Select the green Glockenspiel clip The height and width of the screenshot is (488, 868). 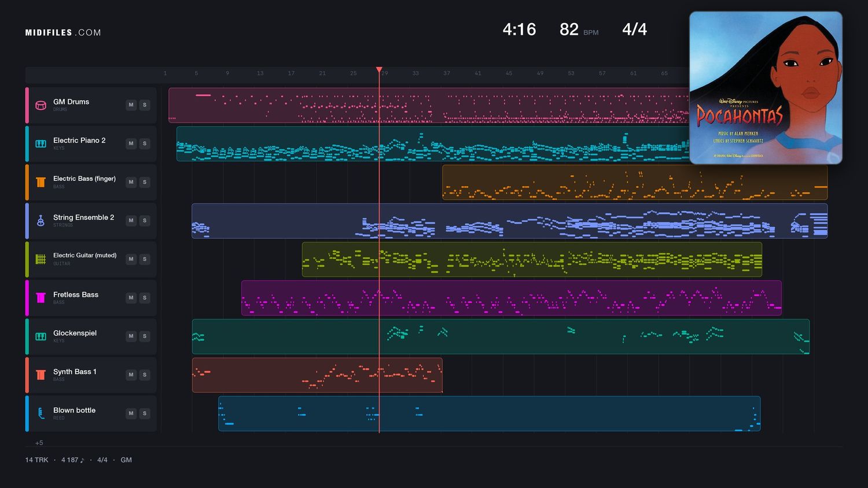[501, 337]
